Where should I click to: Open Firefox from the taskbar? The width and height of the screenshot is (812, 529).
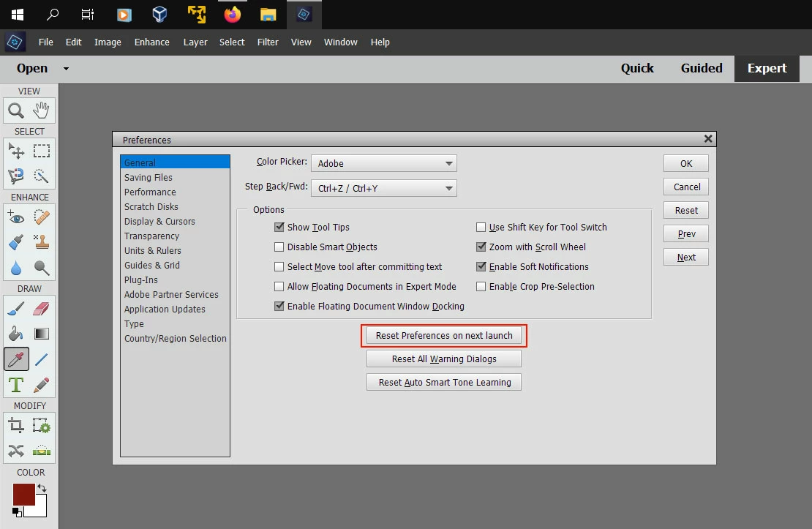point(232,15)
